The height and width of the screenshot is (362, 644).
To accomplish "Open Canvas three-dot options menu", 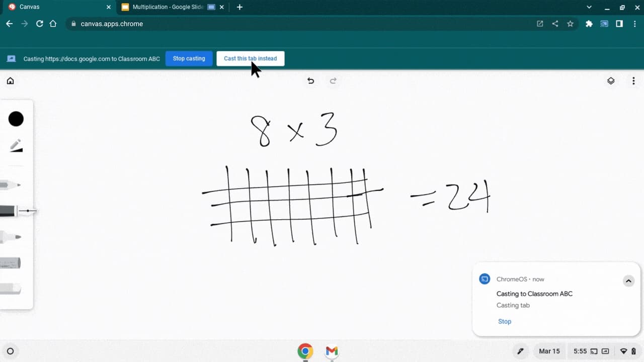I will tap(633, 81).
